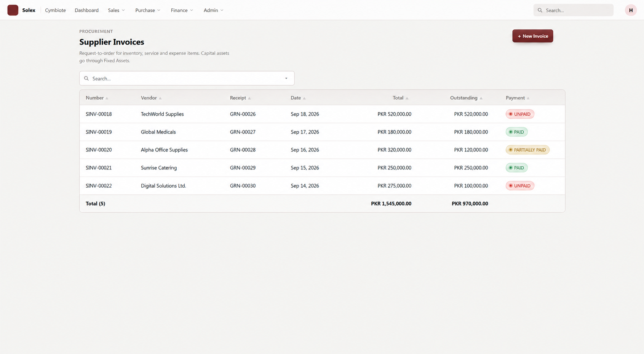Click the Solex red logo icon
The image size is (644, 354).
[x=13, y=10]
